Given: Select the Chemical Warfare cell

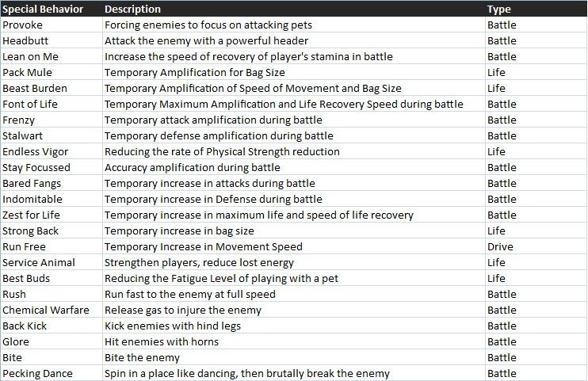Looking at the screenshot, I should (x=46, y=310).
